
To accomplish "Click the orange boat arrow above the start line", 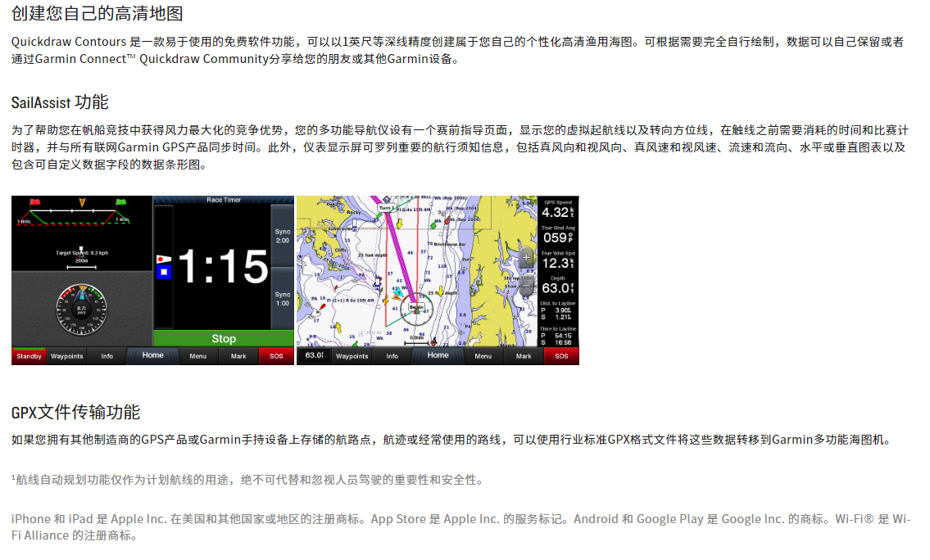I will coord(82,203).
